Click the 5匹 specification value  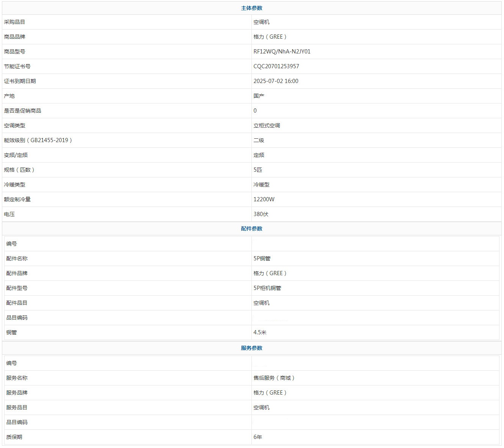[257, 170]
